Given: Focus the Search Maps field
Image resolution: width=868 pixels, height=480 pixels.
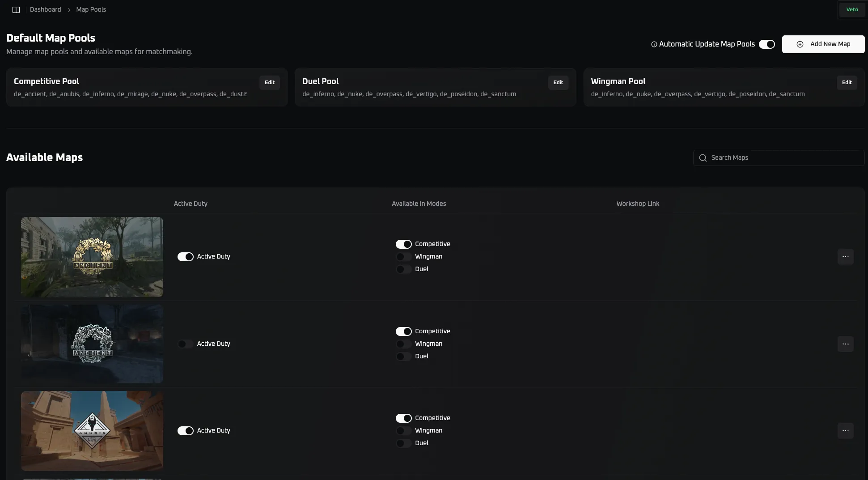Looking at the screenshot, I should pyautogui.click(x=783, y=158).
